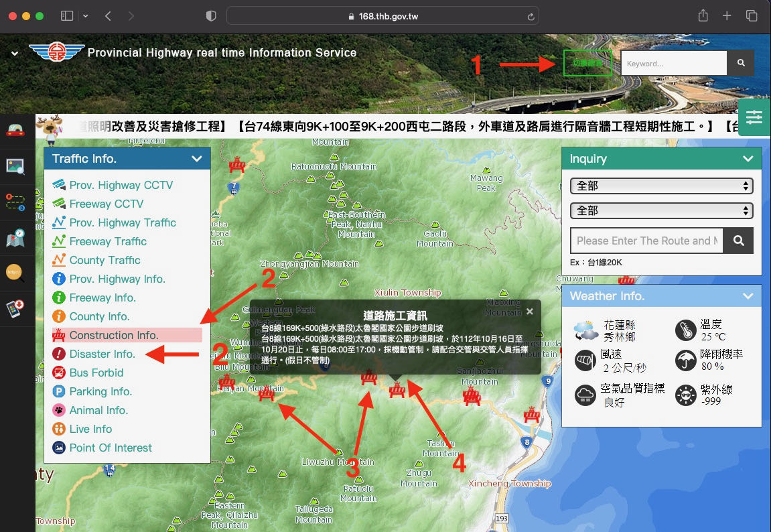Open the http link search sidebar icon
The width and height of the screenshot is (771, 532).
point(15,273)
